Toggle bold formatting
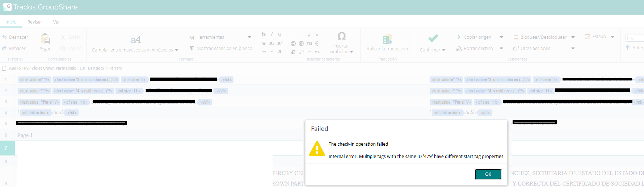Screen dimensions: 644x187 [264, 34]
